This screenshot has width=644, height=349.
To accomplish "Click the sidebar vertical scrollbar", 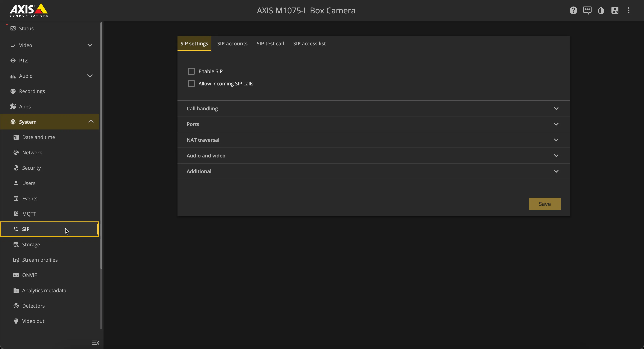I will coord(101,145).
